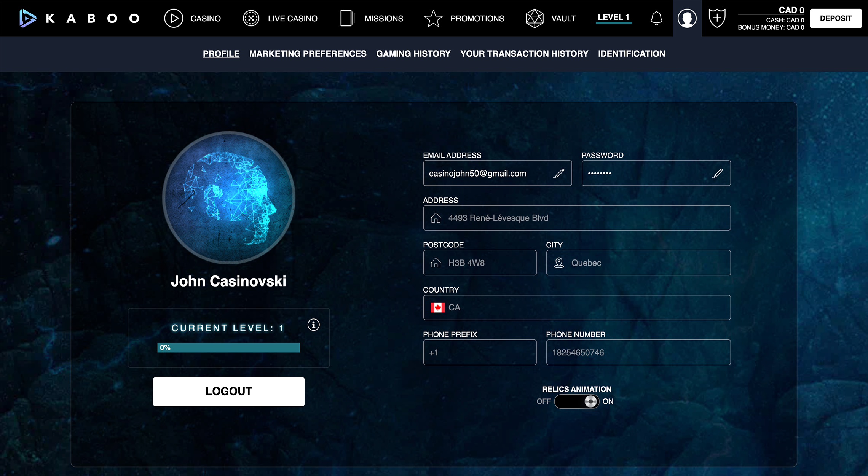This screenshot has height=476, width=868.
Task: Click the Phone Prefix +1 field
Action: point(479,352)
